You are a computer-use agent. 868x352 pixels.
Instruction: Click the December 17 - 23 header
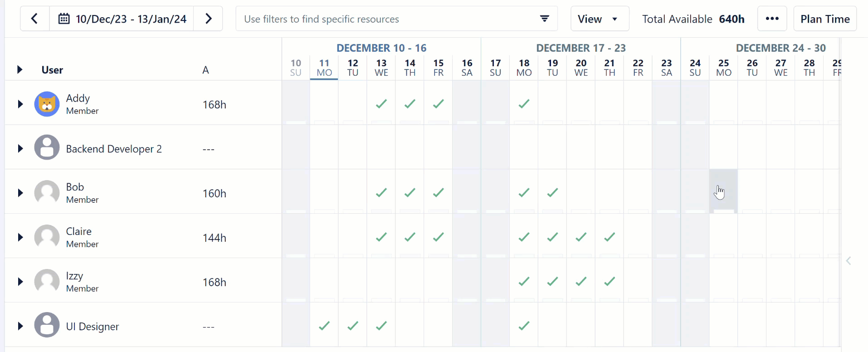coord(581,48)
